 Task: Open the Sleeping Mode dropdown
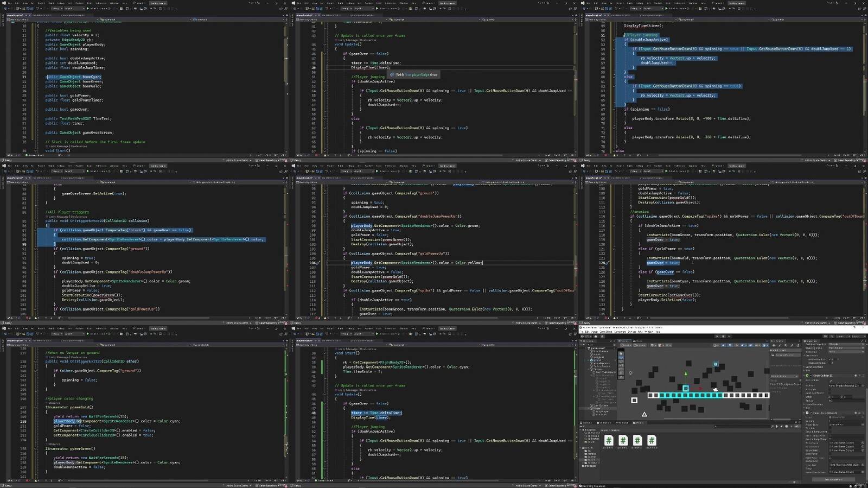(846, 348)
